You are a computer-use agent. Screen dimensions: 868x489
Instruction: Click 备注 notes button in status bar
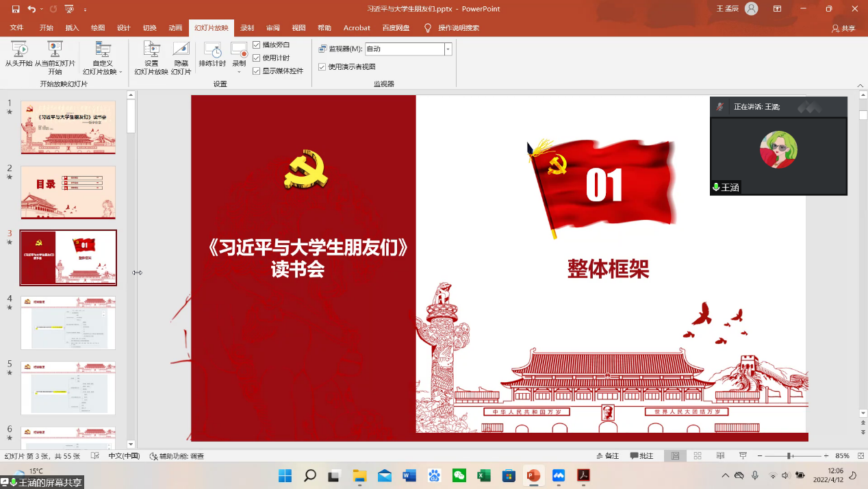click(608, 456)
